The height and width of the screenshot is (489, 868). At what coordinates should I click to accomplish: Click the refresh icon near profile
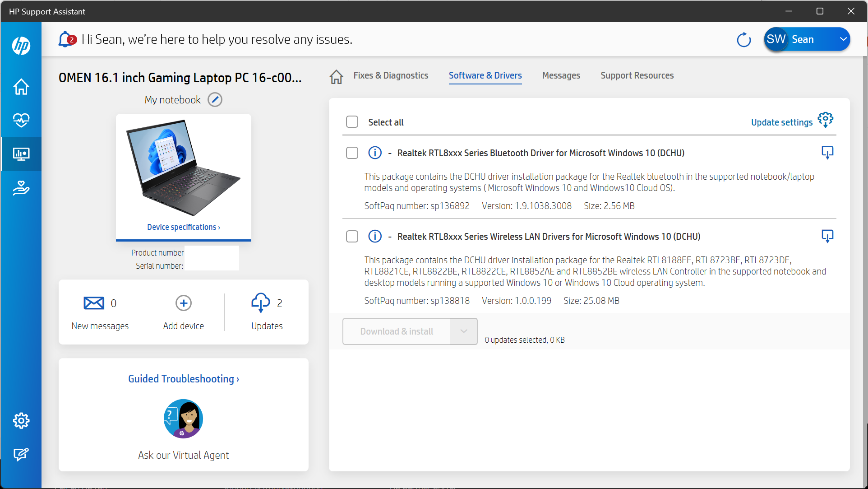coord(743,40)
